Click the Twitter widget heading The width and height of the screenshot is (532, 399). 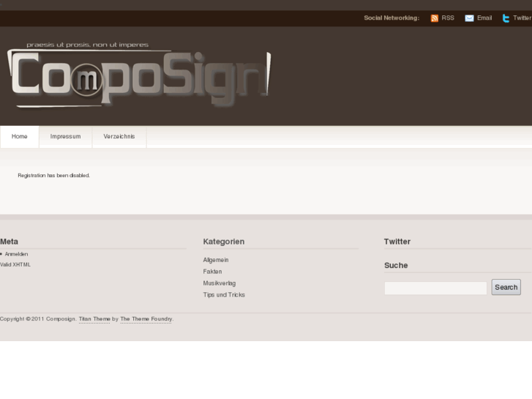coord(397,242)
